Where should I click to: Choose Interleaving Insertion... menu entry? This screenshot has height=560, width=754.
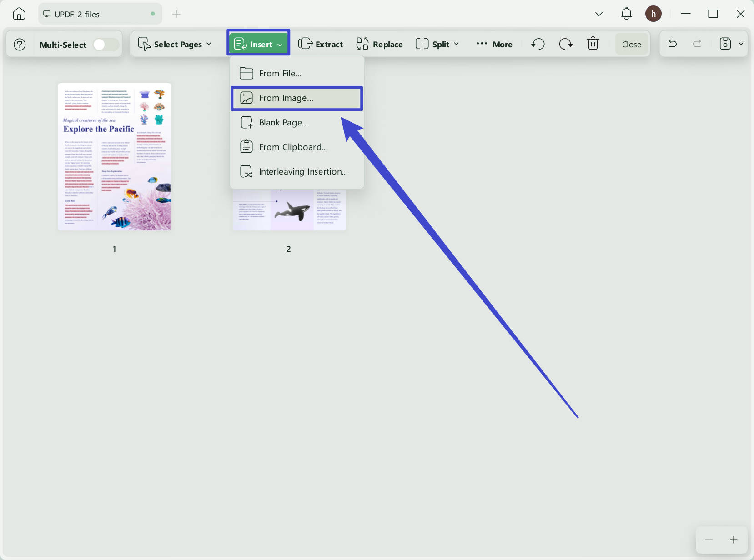point(297,172)
